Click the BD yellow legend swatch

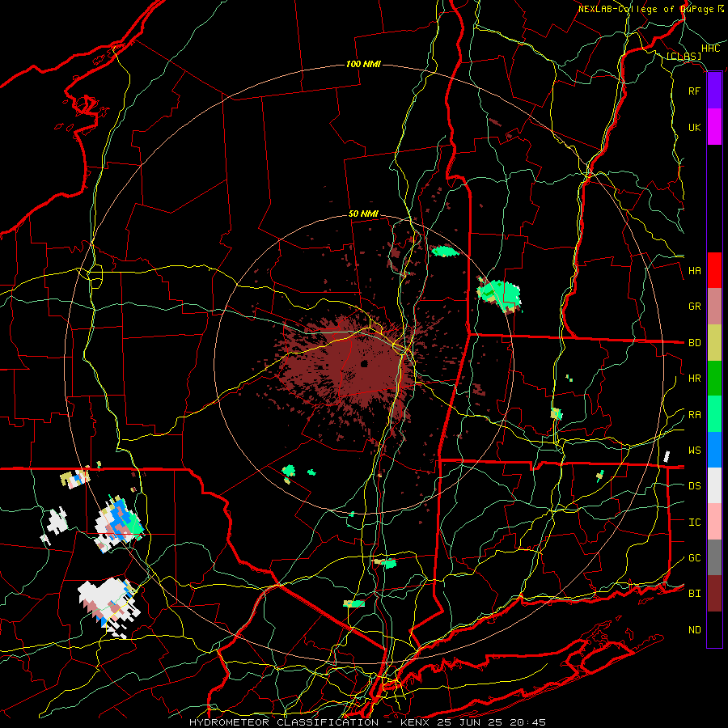[714, 343]
